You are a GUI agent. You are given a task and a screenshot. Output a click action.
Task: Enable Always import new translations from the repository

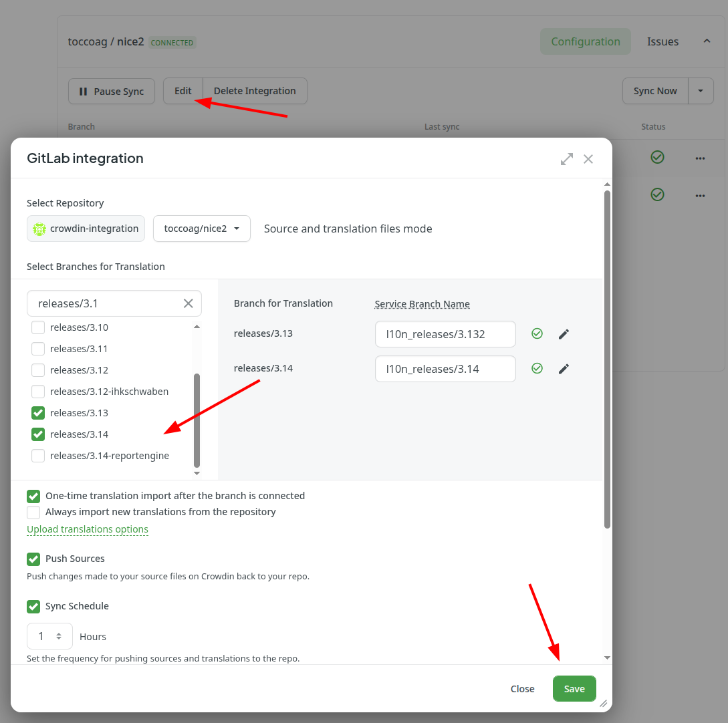click(x=33, y=513)
